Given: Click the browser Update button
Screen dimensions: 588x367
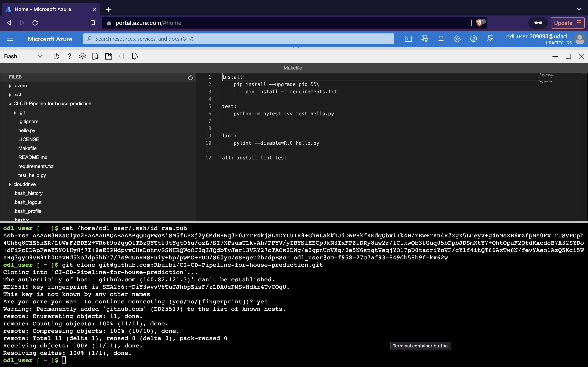Looking at the screenshot, I should [567, 23].
